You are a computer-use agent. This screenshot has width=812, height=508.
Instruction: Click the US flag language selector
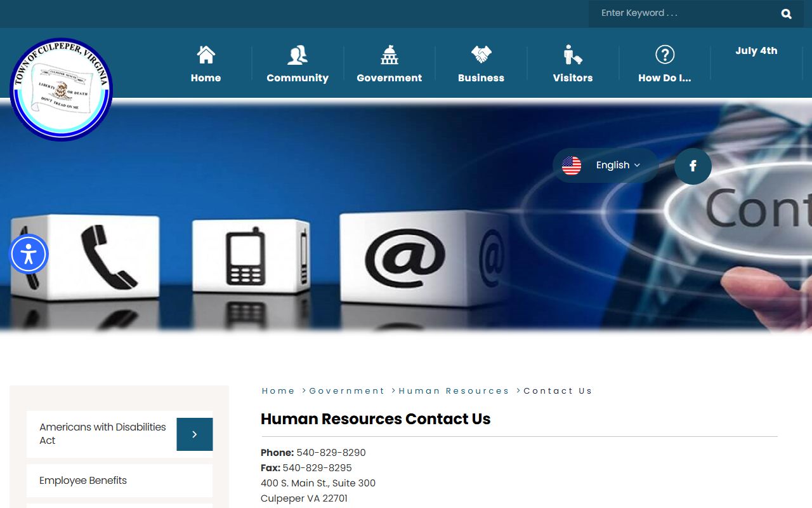572,166
